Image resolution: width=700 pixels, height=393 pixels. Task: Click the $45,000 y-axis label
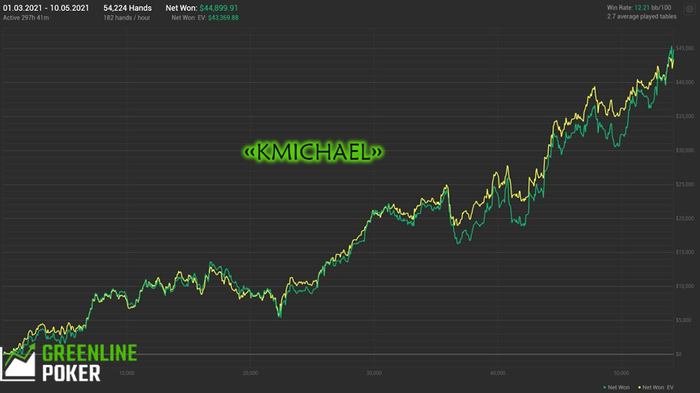pyautogui.click(x=685, y=48)
